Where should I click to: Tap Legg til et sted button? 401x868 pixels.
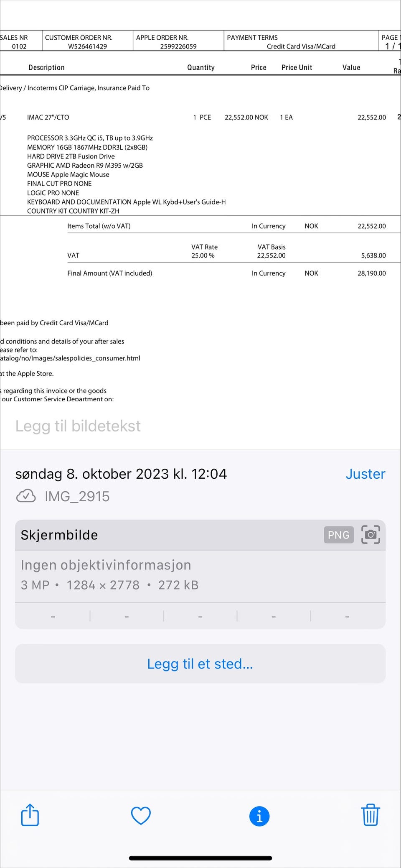pos(200,664)
